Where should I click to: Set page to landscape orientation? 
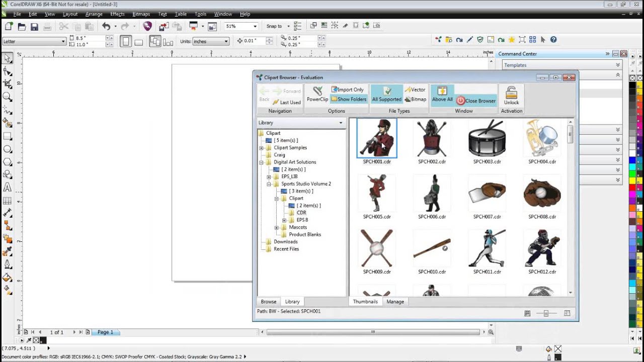(139, 41)
